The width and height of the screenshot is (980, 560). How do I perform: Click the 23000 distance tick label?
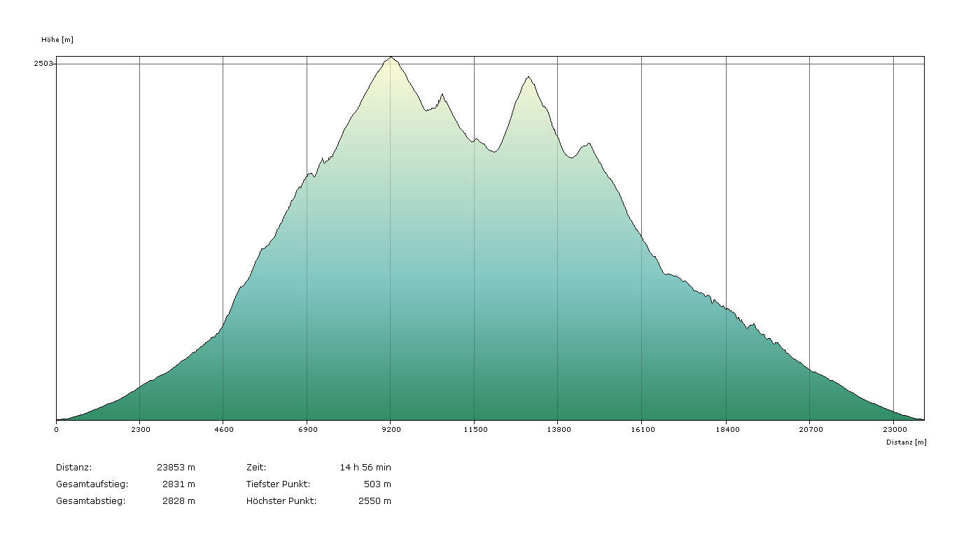point(895,429)
